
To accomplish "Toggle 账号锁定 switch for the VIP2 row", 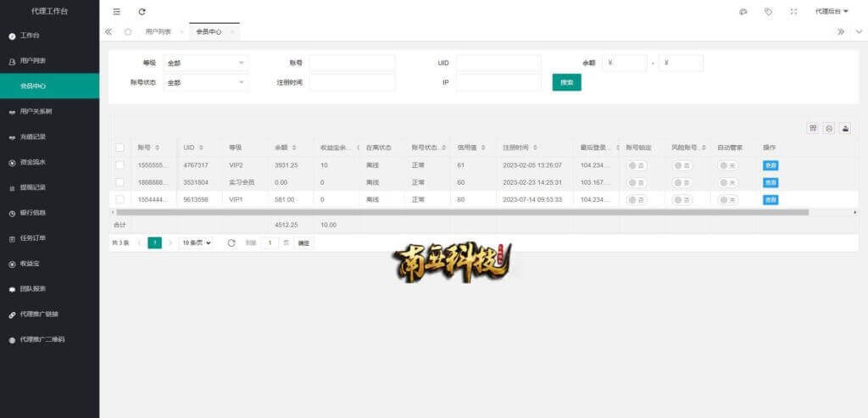I will [637, 165].
